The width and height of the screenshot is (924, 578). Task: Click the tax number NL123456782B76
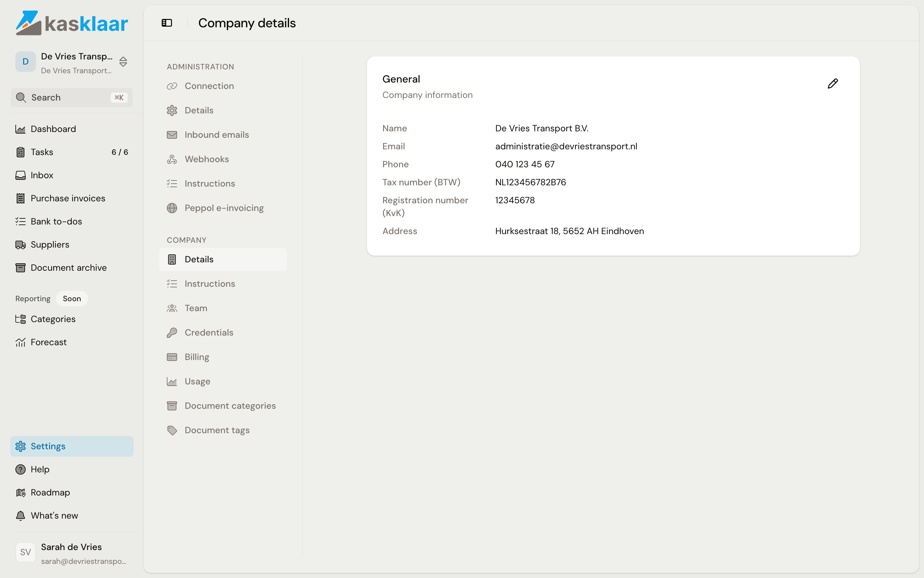[530, 182]
